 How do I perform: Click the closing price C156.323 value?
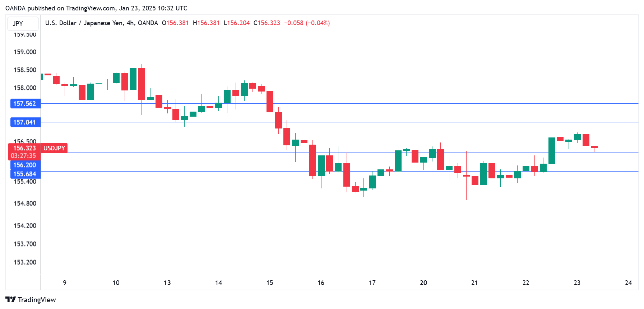(x=267, y=23)
